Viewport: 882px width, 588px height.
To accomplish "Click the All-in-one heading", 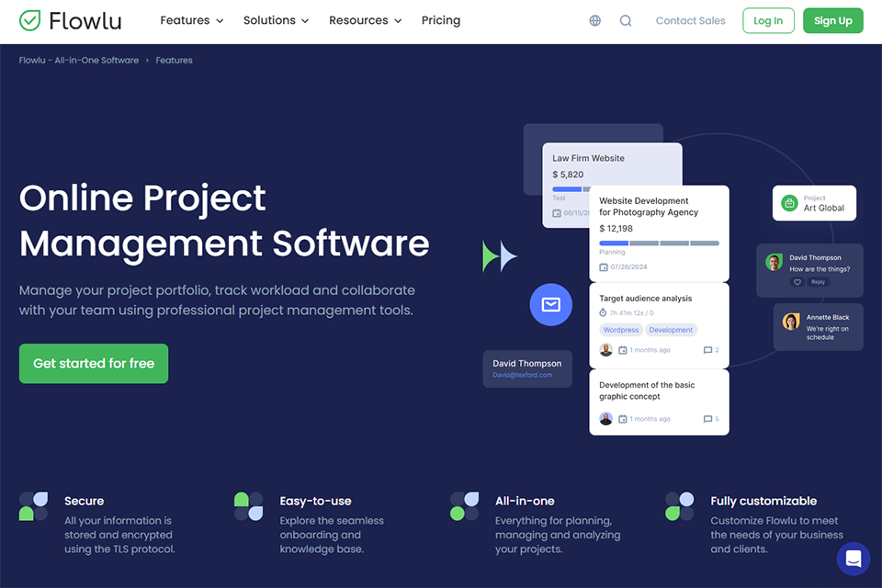I will coord(525,501).
